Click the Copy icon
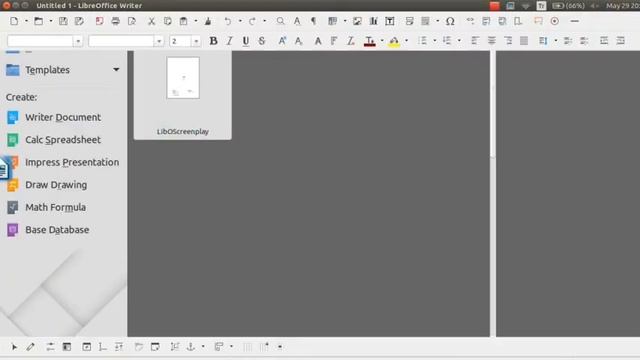Viewport: 640px width, 360px height. coord(167,21)
